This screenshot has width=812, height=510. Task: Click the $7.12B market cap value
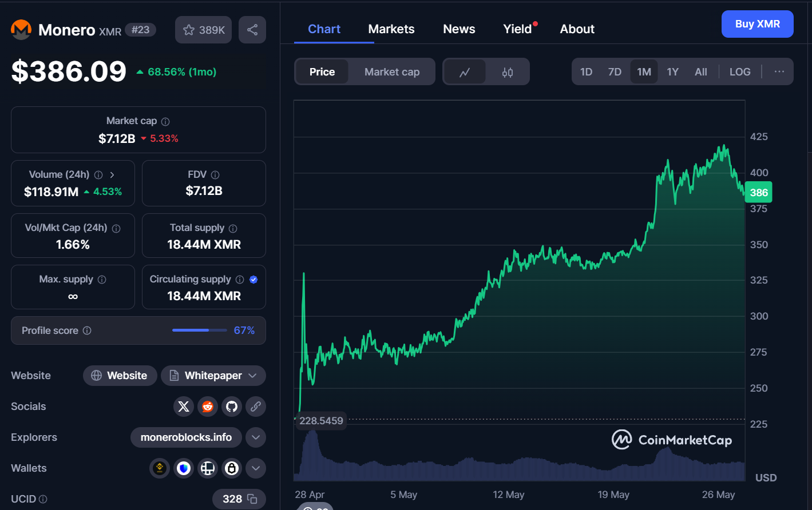pos(117,138)
